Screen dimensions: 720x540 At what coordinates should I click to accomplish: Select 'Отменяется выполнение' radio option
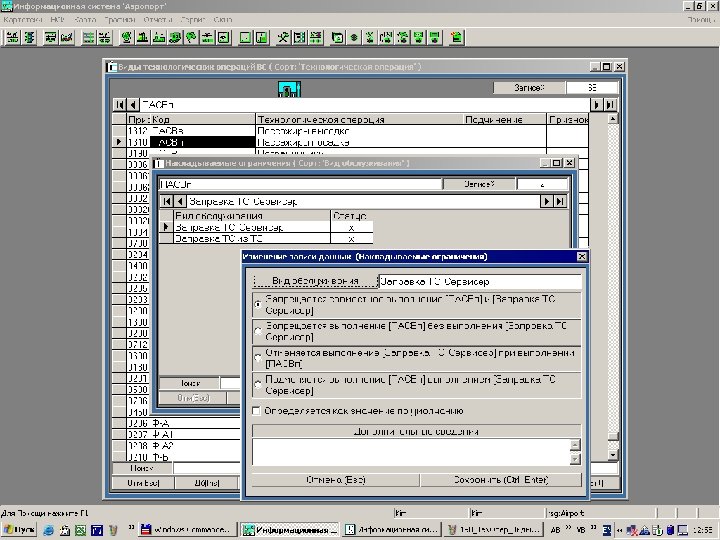pyautogui.click(x=258, y=358)
